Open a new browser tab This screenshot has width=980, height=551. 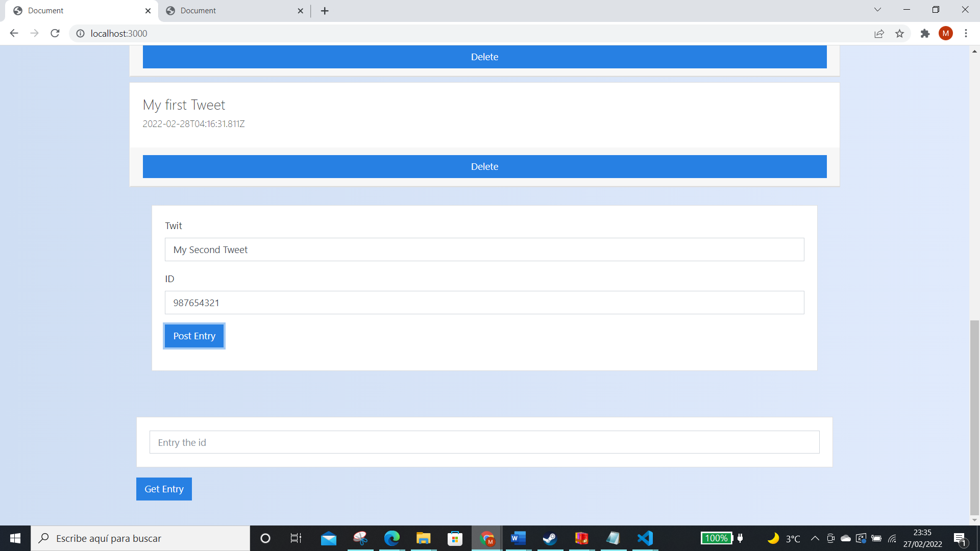tap(325, 10)
